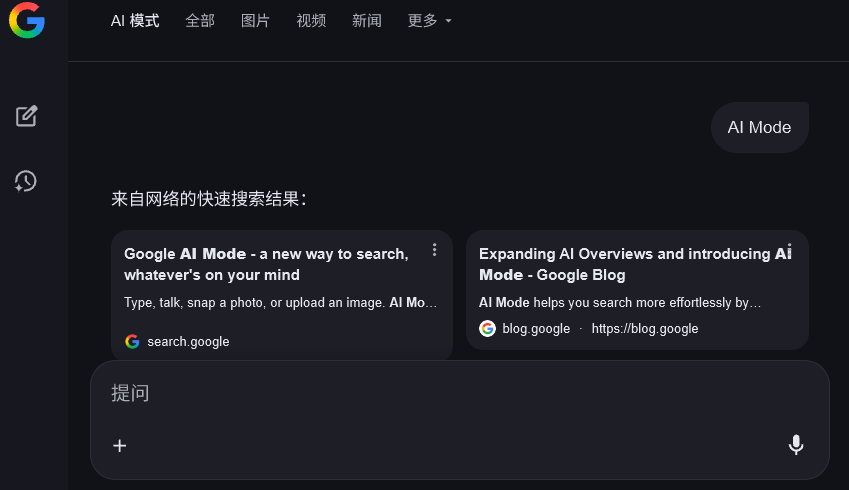
Task: Open AI Mode history icon
Action: click(25, 181)
